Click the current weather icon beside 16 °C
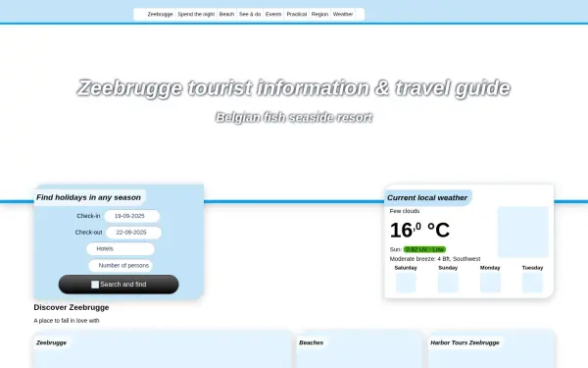Screen dimensions: 588x368 (522, 232)
